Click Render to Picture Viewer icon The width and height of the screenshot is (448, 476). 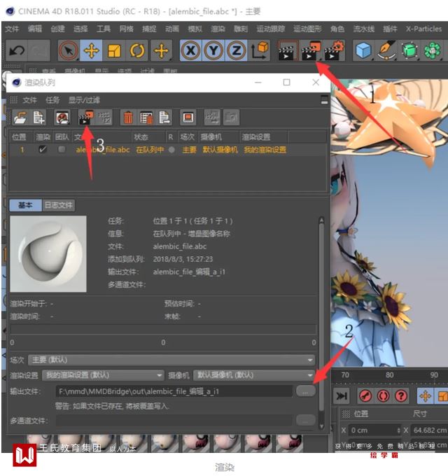coord(311,50)
